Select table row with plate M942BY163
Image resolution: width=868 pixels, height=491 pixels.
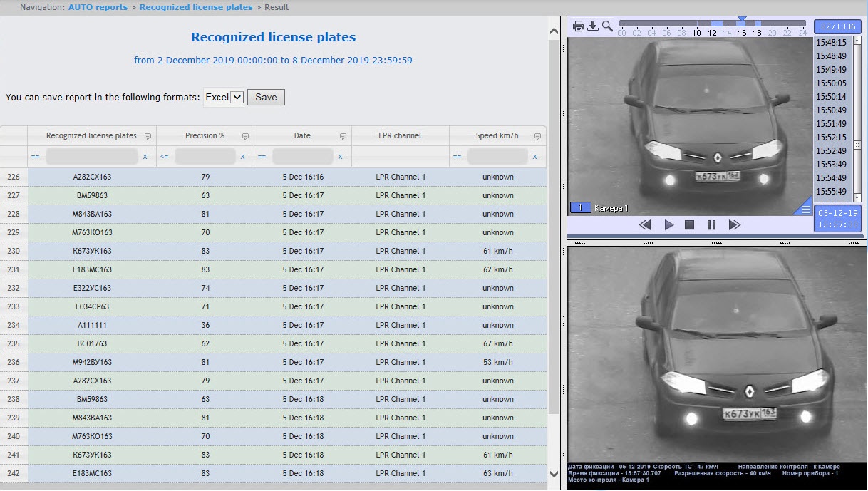pyautogui.click(x=93, y=362)
